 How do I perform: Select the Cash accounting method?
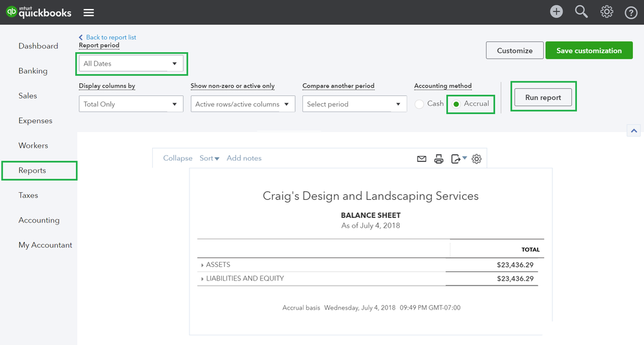pos(420,104)
